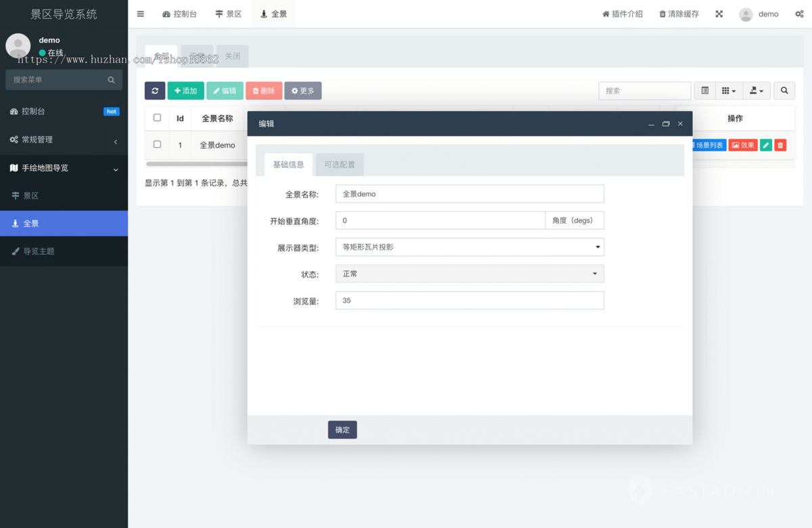
Task: Click the 效果 image-effect button for 全景demo
Action: pos(742,144)
